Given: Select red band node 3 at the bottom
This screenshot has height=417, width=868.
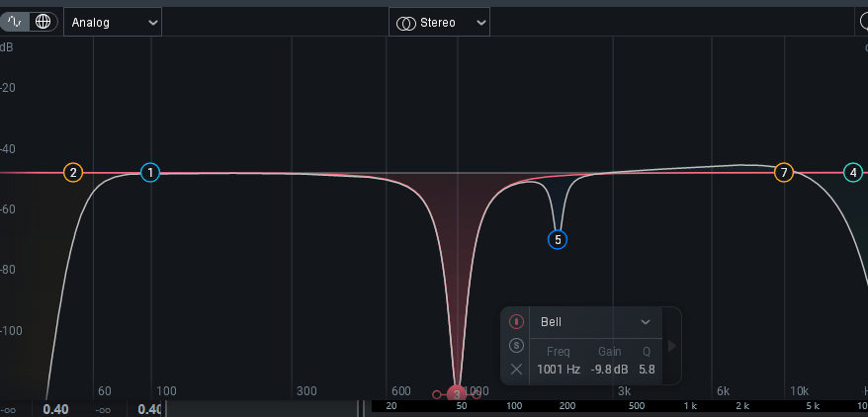Looking at the screenshot, I should (457, 394).
